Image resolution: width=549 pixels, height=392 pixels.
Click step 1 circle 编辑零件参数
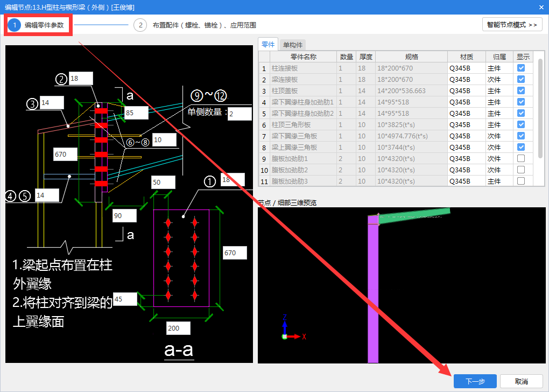click(x=15, y=25)
